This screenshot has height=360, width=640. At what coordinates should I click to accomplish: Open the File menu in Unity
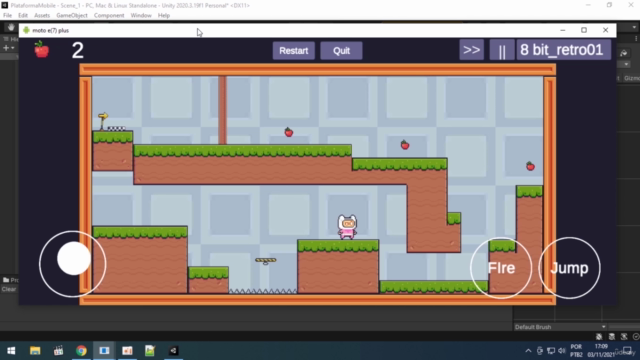coord(7,16)
